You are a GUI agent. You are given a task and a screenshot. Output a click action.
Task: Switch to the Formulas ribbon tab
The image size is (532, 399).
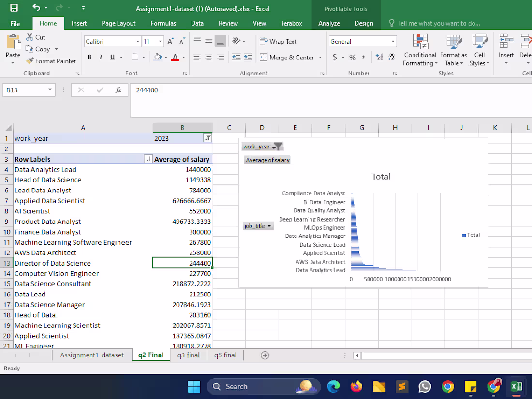click(x=163, y=23)
